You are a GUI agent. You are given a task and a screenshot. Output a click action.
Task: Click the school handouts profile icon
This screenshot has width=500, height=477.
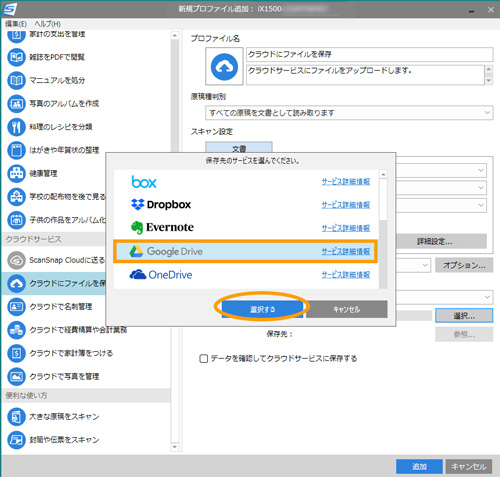[16, 197]
